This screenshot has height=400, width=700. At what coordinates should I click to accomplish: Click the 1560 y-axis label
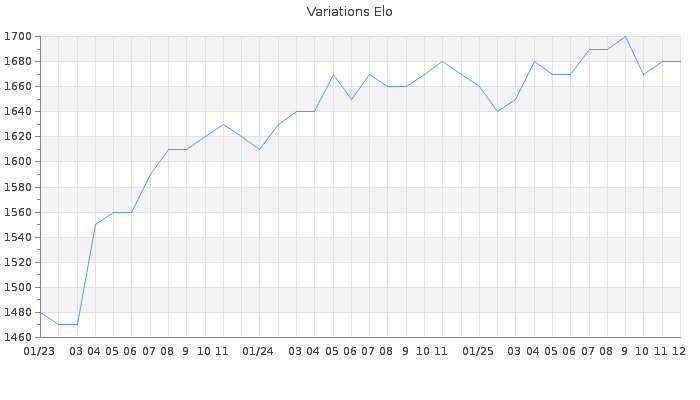[x=18, y=212]
